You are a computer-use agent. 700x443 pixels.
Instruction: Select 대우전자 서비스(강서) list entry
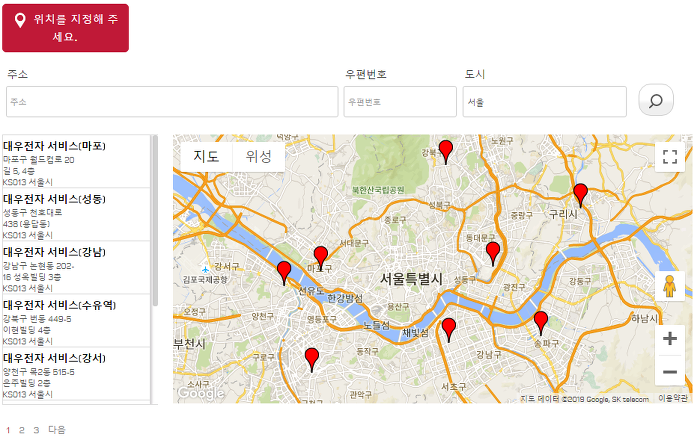pos(76,374)
